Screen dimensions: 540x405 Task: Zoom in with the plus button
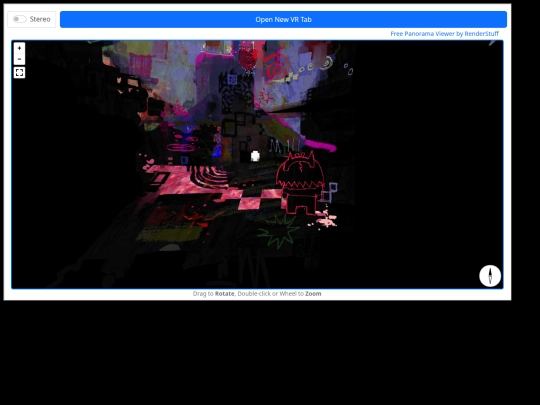(19, 48)
